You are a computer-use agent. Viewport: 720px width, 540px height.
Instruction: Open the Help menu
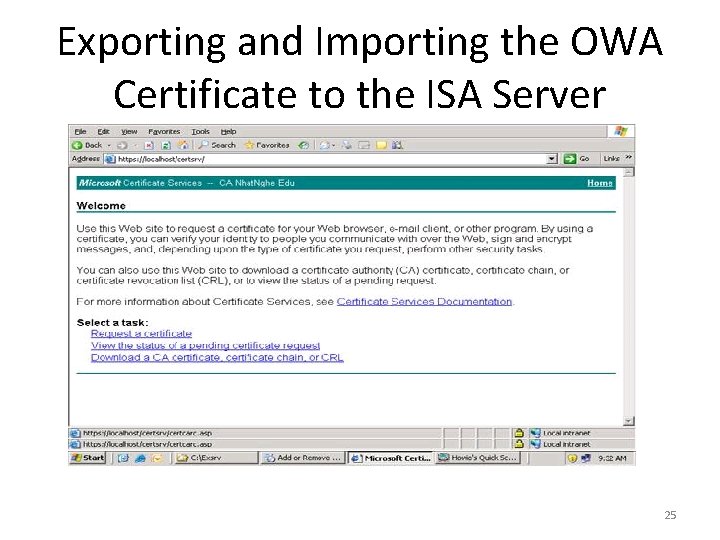[x=228, y=132]
